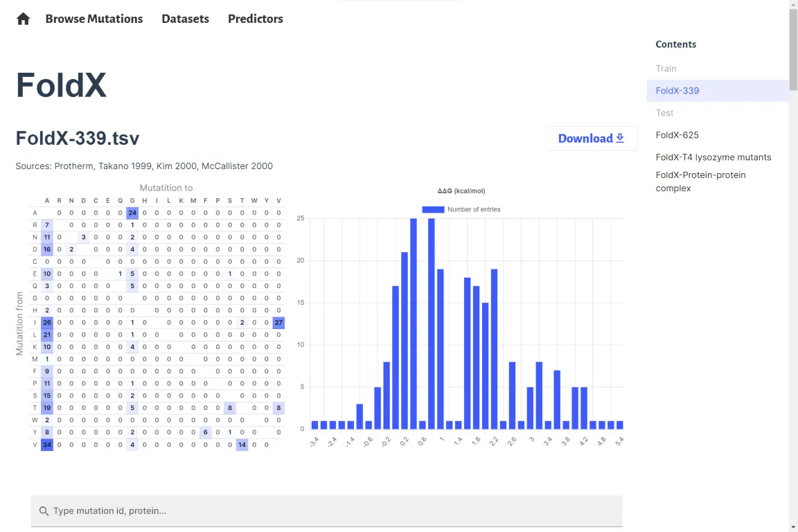This screenshot has width=798, height=532.
Task: Click the scrollbar down arrow
Action: (793, 527)
